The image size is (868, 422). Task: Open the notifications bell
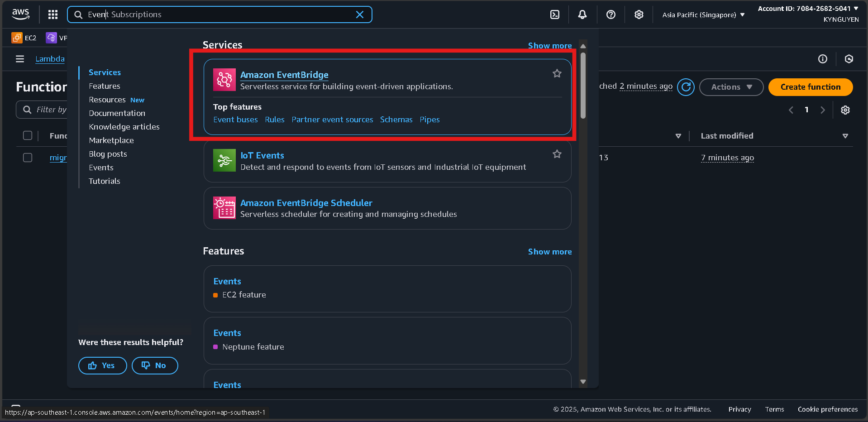pyautogui.click(x=582, y=14)
